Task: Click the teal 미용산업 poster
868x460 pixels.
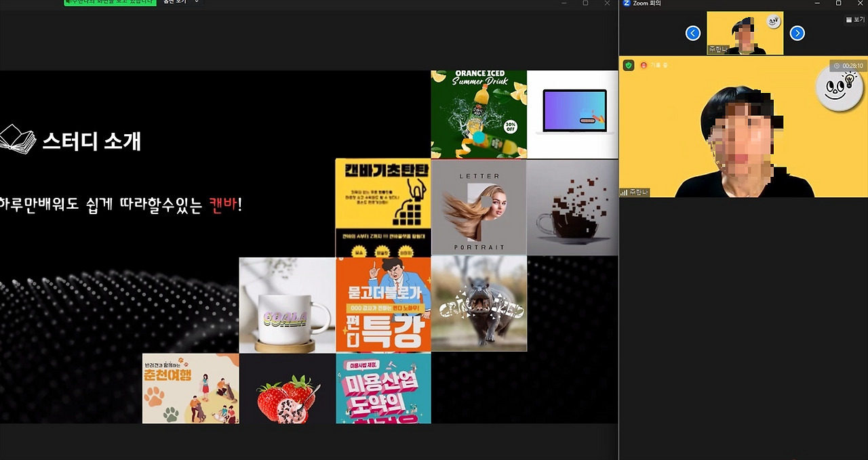Action: [x=383, y=388]
